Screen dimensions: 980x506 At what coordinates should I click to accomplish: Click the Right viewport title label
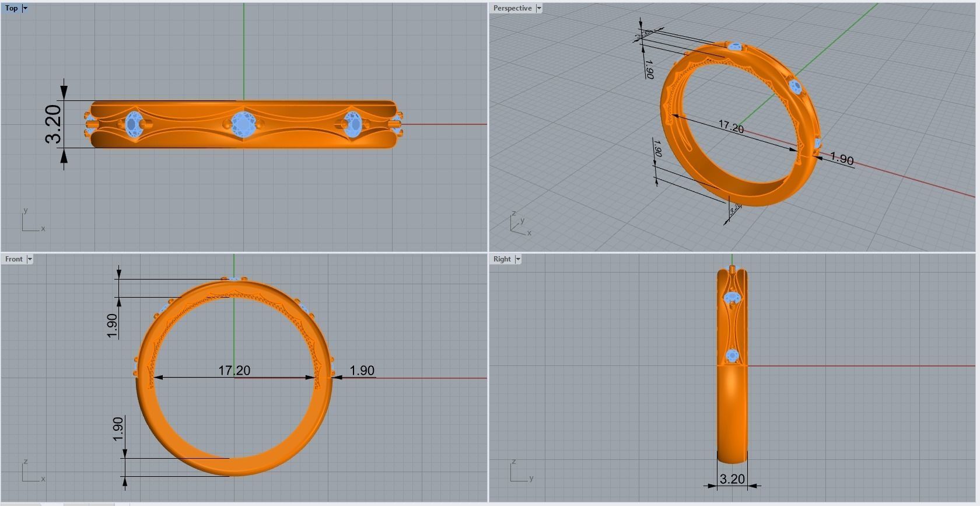coord(502,259)
